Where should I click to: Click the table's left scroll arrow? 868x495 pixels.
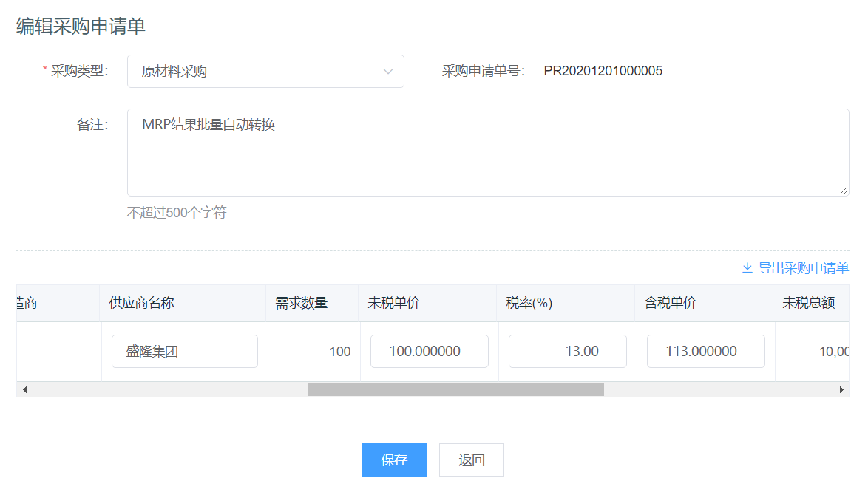click(24, 389)
